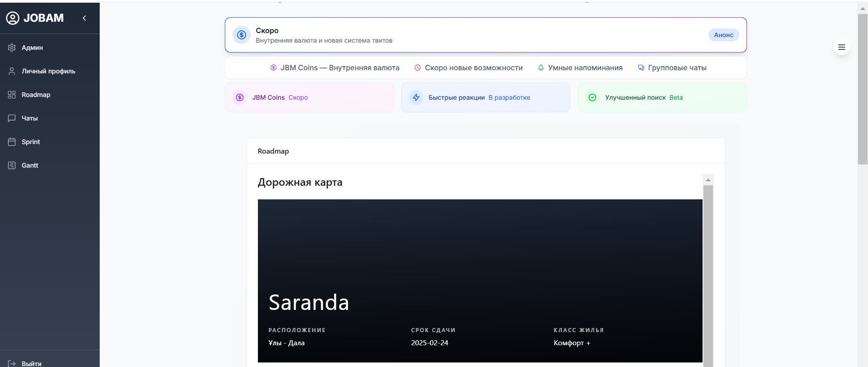Click the Быстрые реакции lightning icon

coord(416,97)
